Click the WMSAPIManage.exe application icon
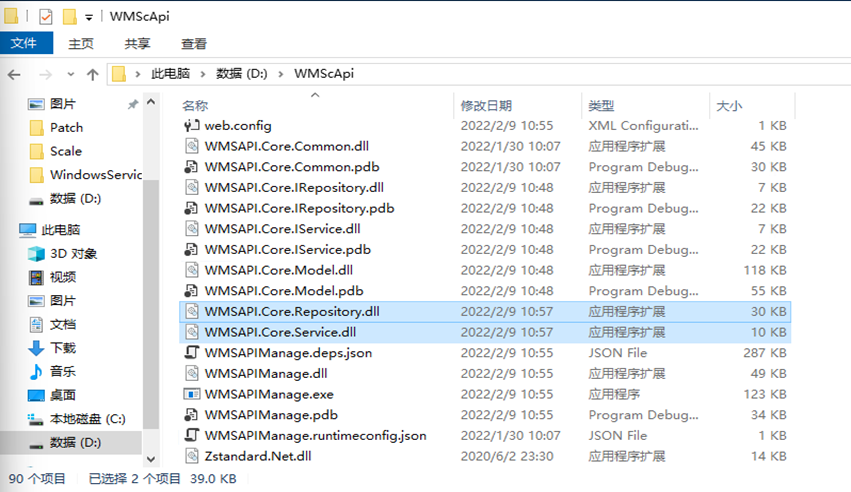 coord(192,394)
